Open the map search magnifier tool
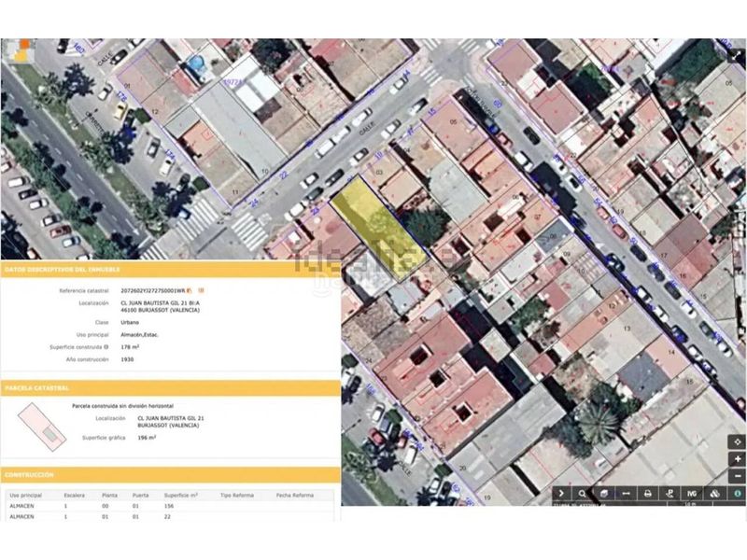Screen dimensions: 747x560 [x=582, y=494]
